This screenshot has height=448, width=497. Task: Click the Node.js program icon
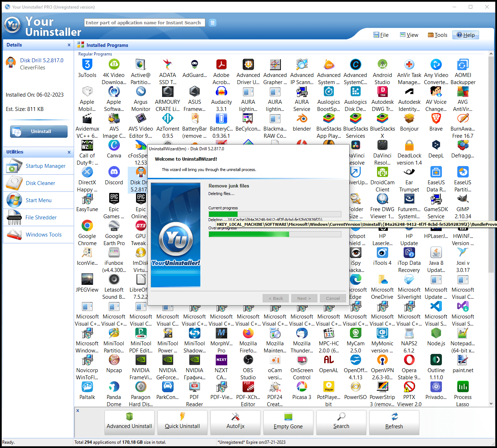436,333
